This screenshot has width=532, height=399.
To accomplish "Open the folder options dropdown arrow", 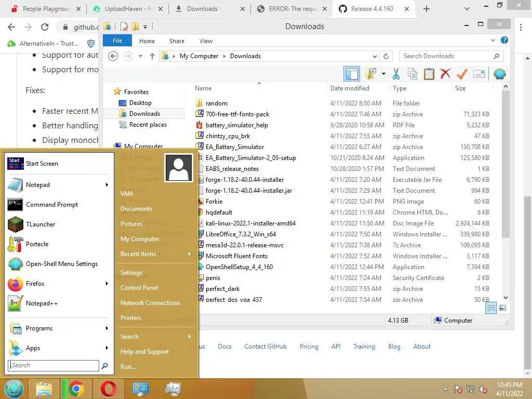I will click(x=383, y=74).
